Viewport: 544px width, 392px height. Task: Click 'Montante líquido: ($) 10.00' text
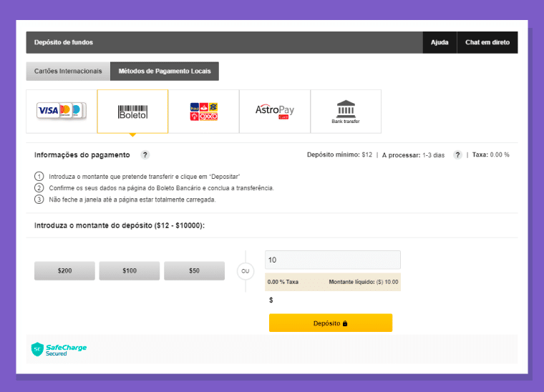(x=363, y=282)
